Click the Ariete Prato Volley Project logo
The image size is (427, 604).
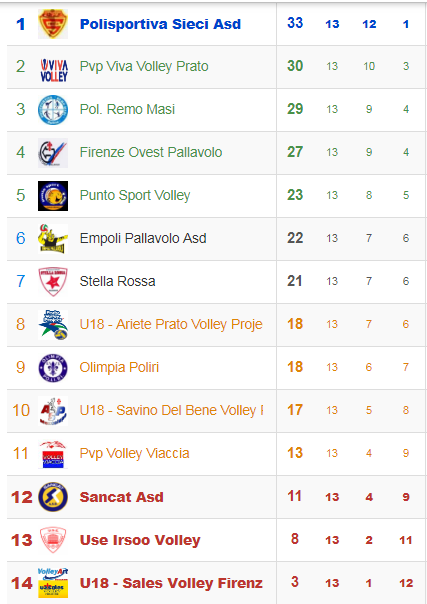[x=53, y=325]
